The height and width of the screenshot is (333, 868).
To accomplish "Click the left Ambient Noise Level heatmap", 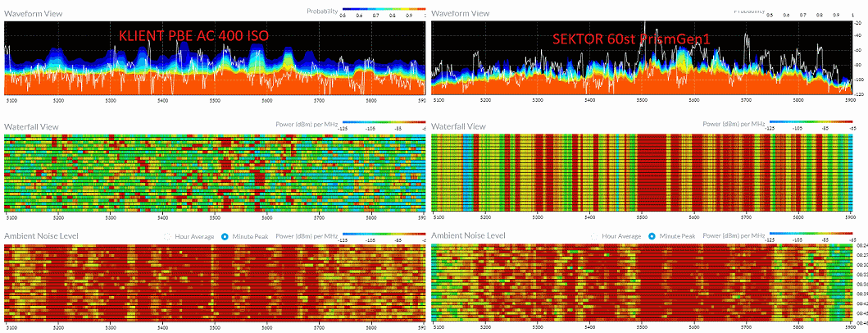I will [215, 282].
